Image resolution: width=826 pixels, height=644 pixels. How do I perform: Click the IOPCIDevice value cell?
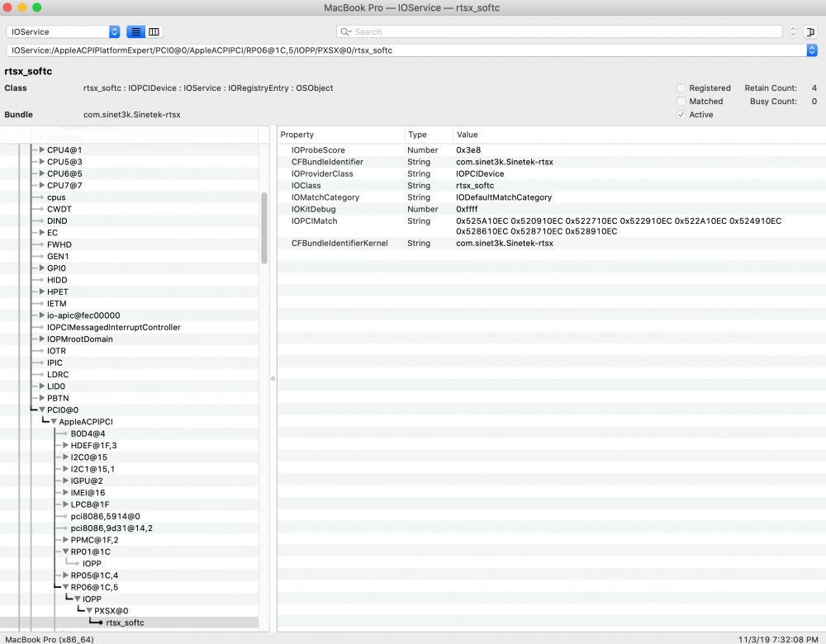click(x=480, y=173)
